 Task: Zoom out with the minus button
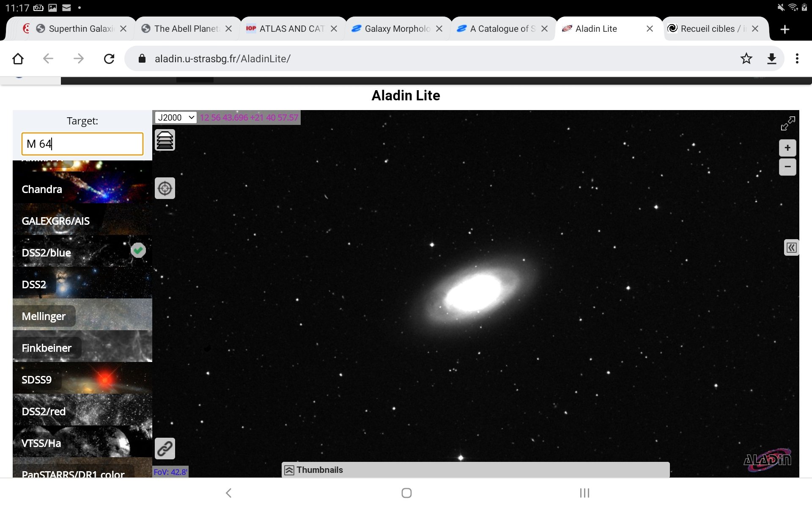(x=787, y=166)
